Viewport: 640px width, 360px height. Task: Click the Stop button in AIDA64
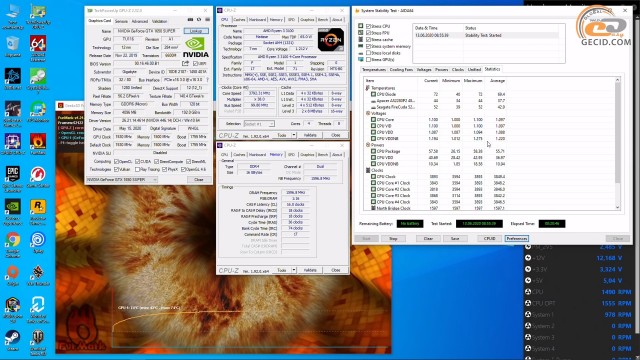tap(393, 238)
